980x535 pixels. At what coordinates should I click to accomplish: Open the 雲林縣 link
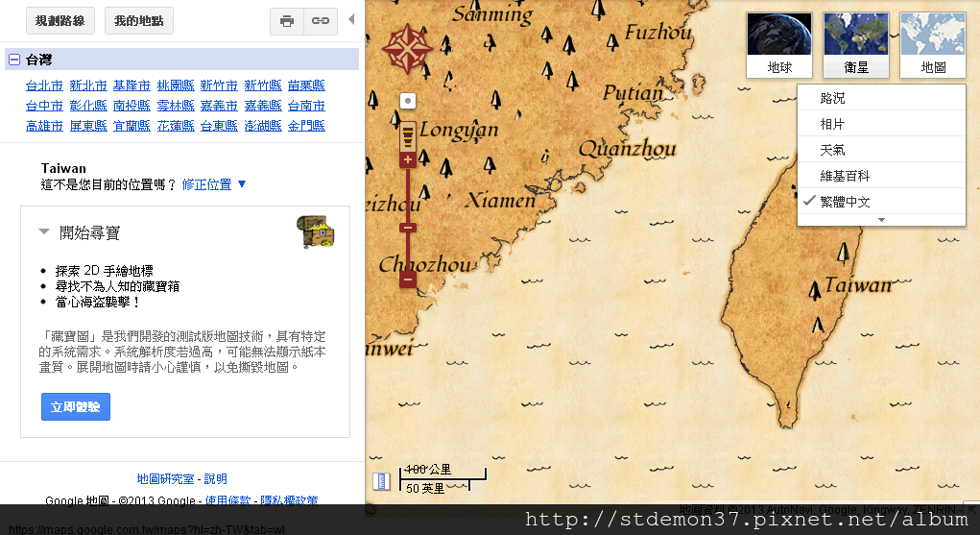(x=176, y=105)
